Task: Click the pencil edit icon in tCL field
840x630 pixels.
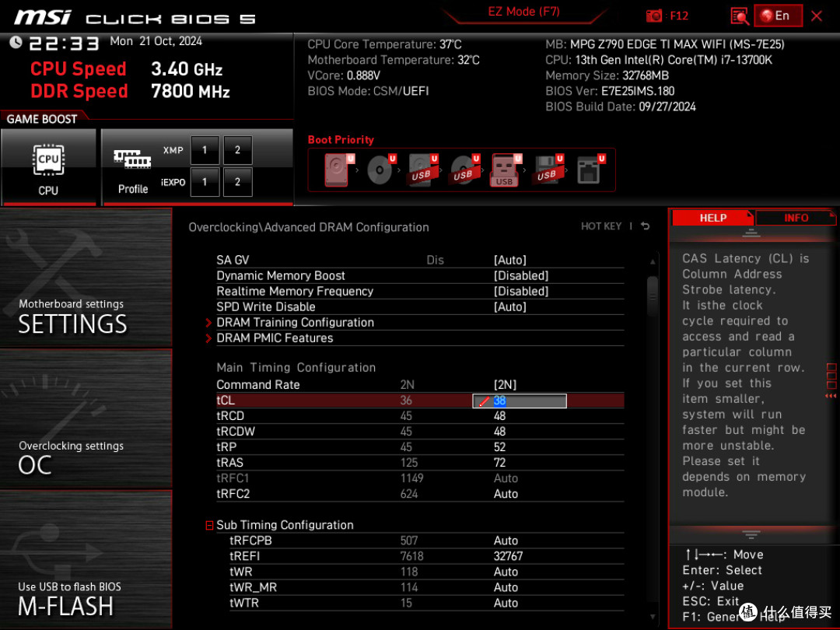Action: pos(484,401)
